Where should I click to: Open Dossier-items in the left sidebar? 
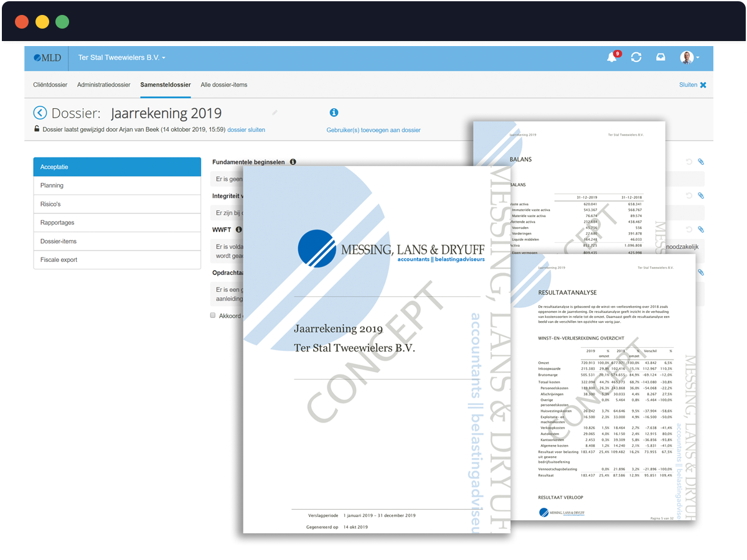pyautogui.click(x=117, y=241)
